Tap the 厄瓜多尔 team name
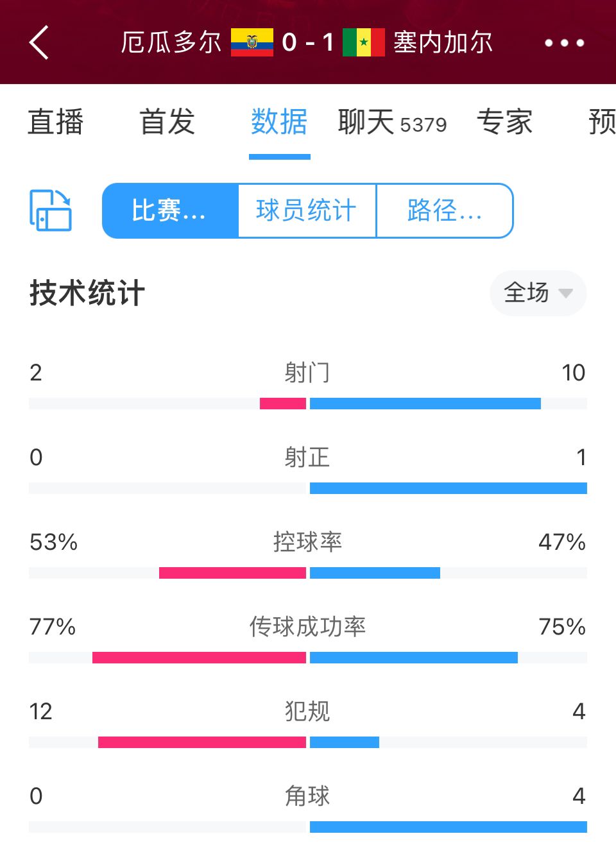This screenshot has width=616, height=861. point(171,42)
